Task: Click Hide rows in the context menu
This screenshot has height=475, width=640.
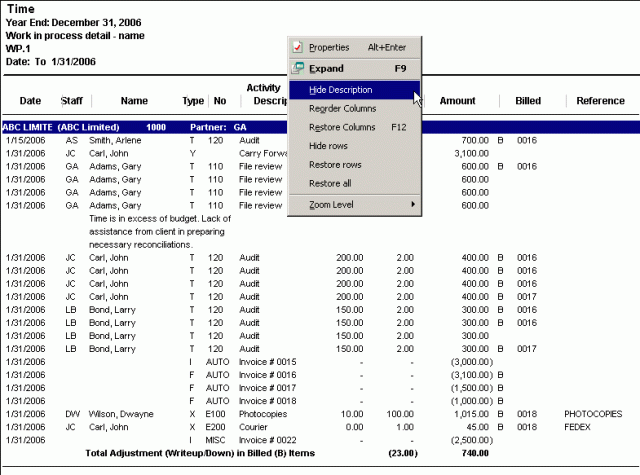Action: coord(329,146)
